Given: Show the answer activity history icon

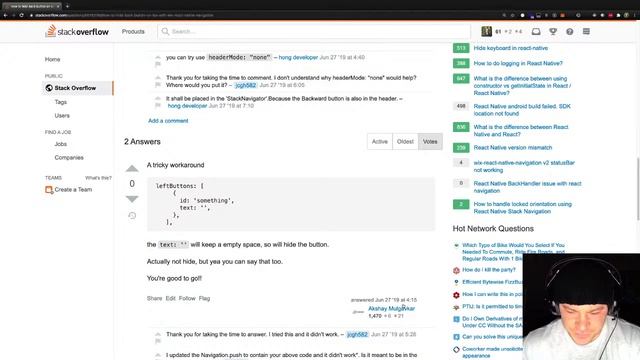Looking at the screenshot, I should click(x=132, y=216).
